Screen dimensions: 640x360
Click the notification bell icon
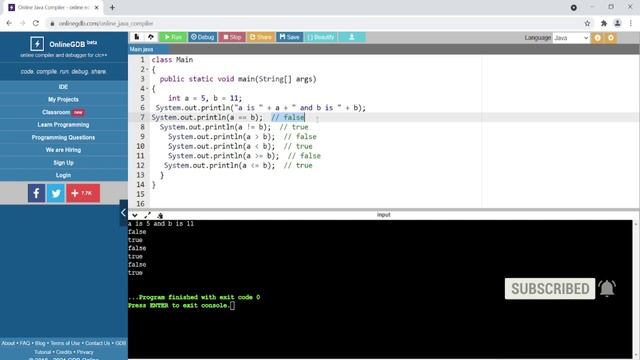[x=607, y=289]
